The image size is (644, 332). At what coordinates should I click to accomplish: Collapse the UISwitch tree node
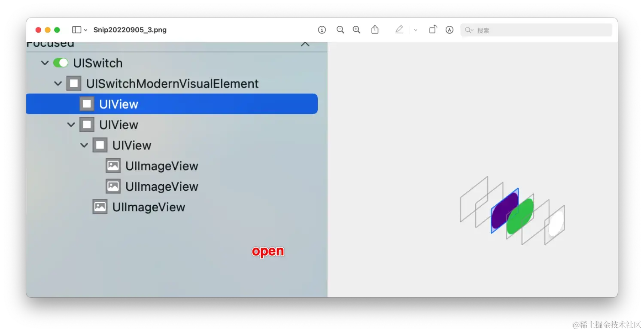[45, 63]
